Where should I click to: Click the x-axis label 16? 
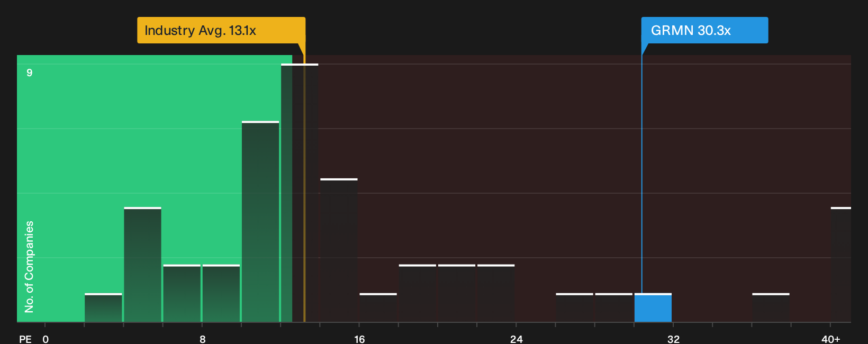(x=359, y=339)
